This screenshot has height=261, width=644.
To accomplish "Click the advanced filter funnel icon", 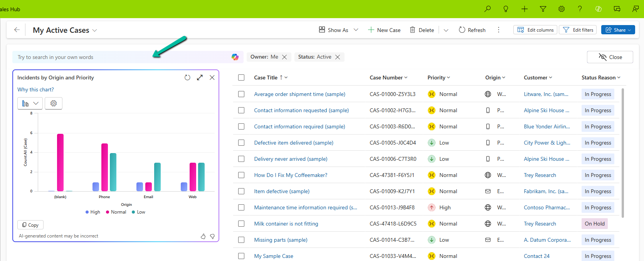I will 543,9.
